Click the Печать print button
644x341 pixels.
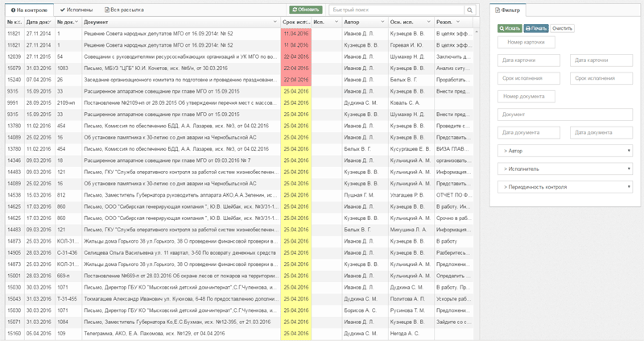click(x=536, y=28)
